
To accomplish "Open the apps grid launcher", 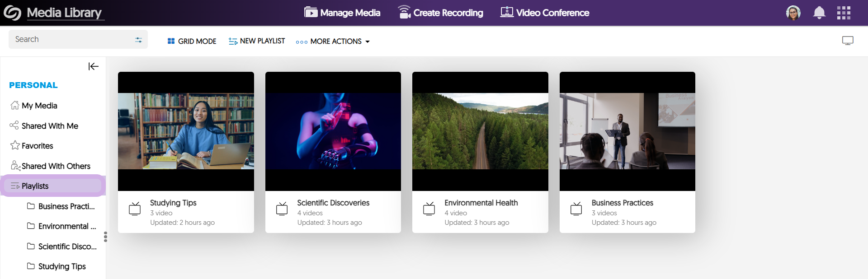I will click(844, 13).
